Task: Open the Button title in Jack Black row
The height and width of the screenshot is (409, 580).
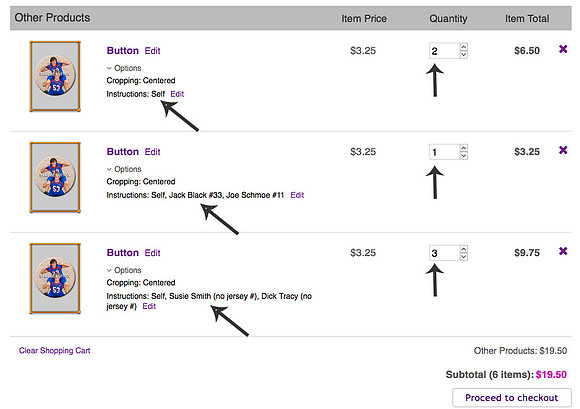Action: [123, 152]
